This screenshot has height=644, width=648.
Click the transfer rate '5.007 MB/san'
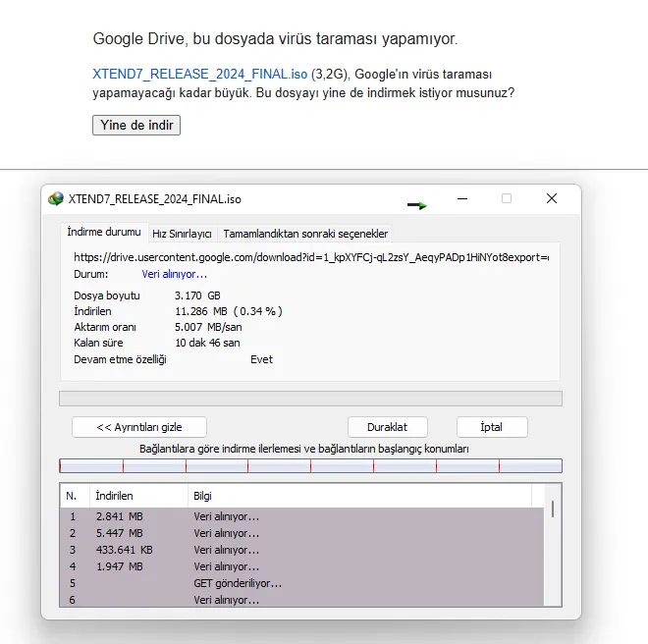(208, 327)
